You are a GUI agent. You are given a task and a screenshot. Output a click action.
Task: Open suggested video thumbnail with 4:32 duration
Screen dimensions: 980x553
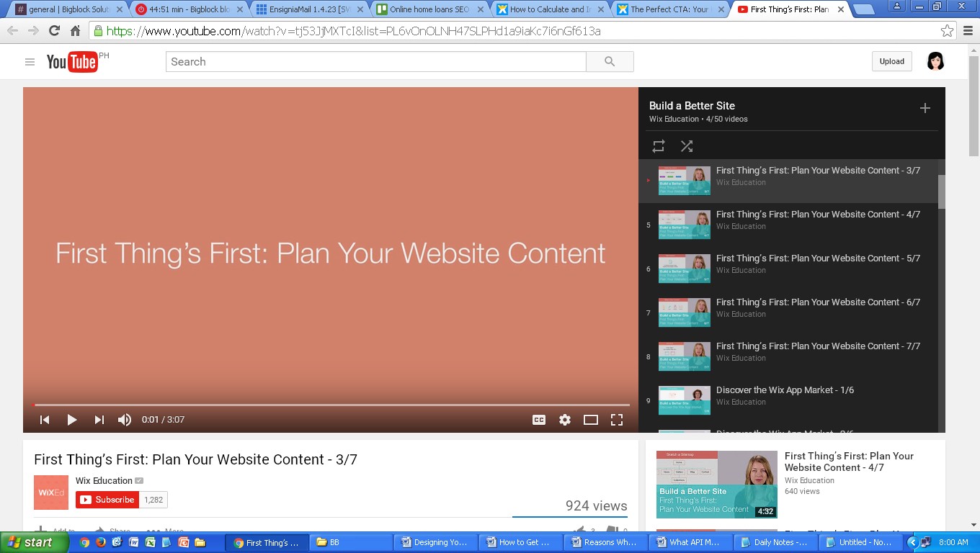(716, 485)
